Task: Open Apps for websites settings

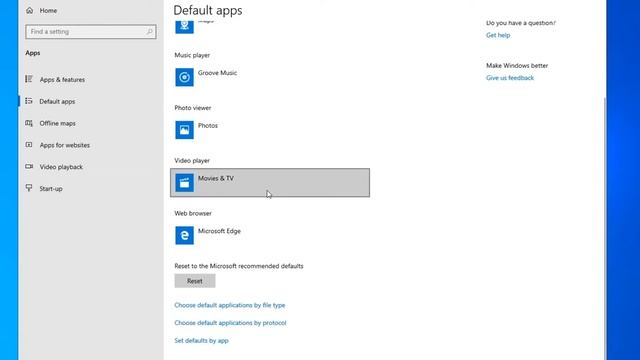Action: click(64, 145)
